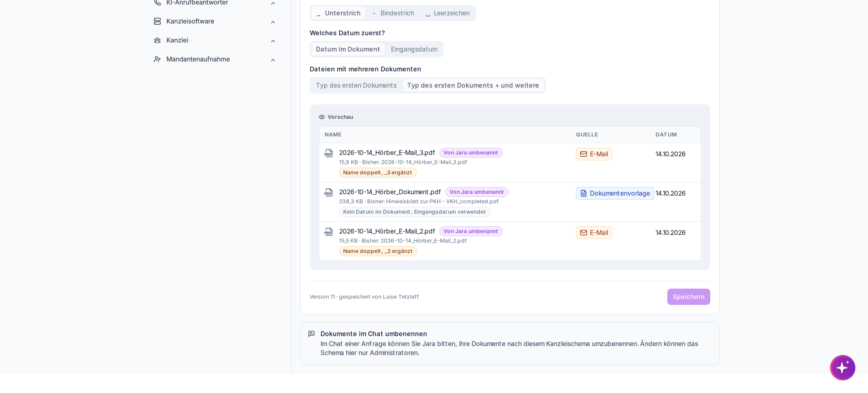Click E-Mail badge of Hörber_E-Mail_2.pdf row
This screenshot has width=868, height=393.
pyautogui.click(x=594, y=233)
